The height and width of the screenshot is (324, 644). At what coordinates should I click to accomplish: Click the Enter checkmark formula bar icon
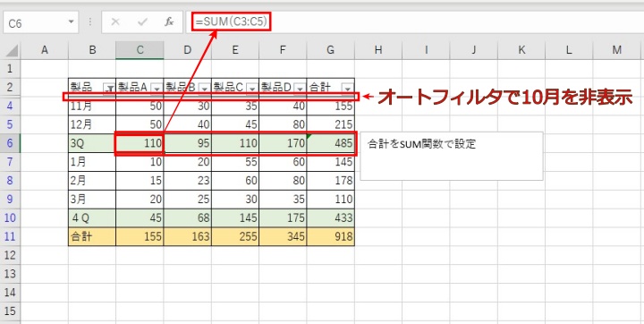pyautogui.click(x=142, y=22)
